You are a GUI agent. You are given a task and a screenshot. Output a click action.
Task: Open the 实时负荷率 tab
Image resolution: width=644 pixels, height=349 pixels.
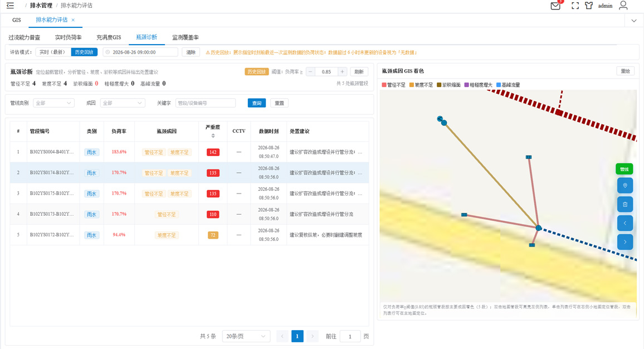point(68,37)
